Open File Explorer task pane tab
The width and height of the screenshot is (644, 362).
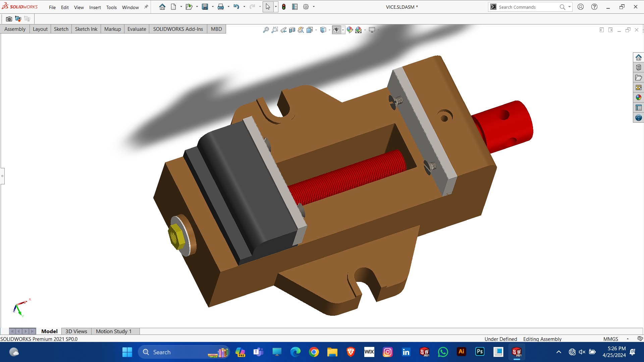638,77
